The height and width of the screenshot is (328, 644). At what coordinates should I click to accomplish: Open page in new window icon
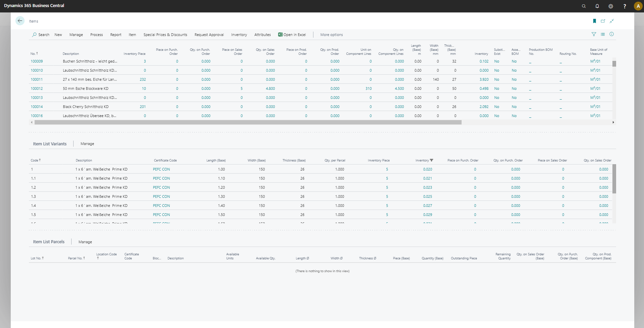coord(603,21)
